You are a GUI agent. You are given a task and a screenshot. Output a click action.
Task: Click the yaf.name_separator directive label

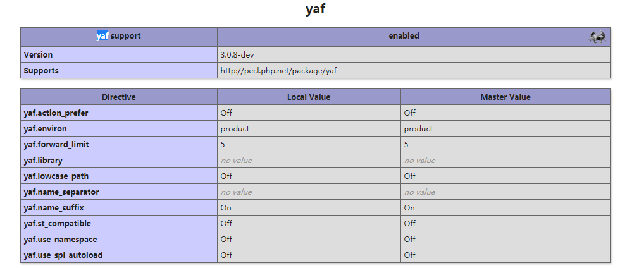61,192
